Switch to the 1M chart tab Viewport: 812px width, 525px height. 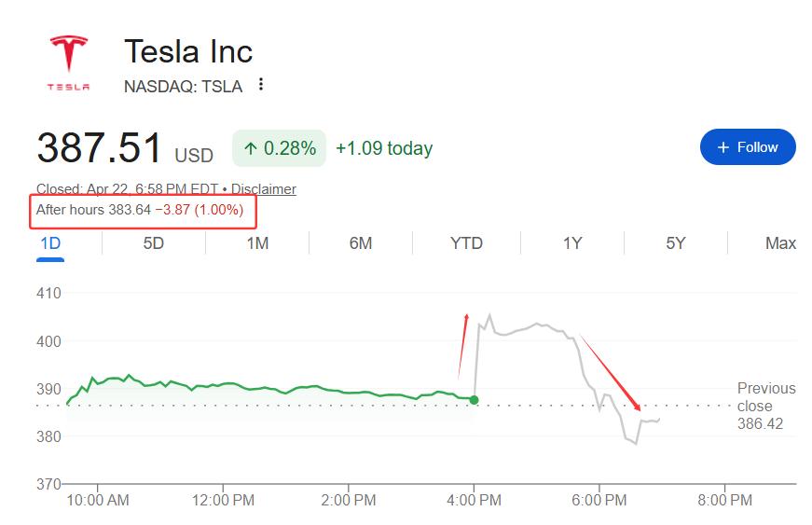click(x=257, y=243)
